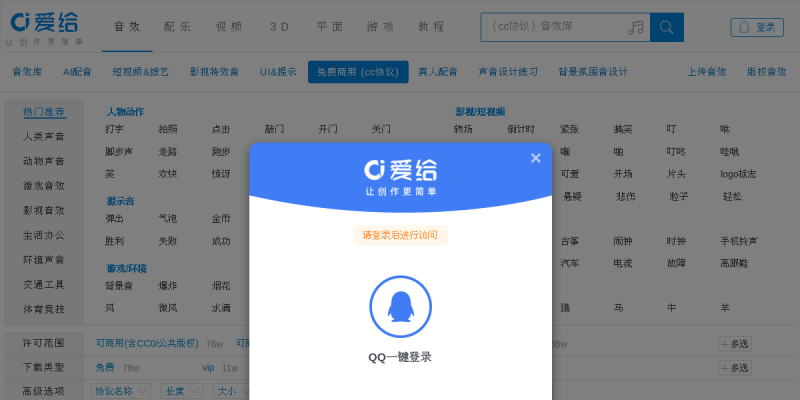800x400 pixels.
Task: Click the music note icon in search box
Action: 636,28
